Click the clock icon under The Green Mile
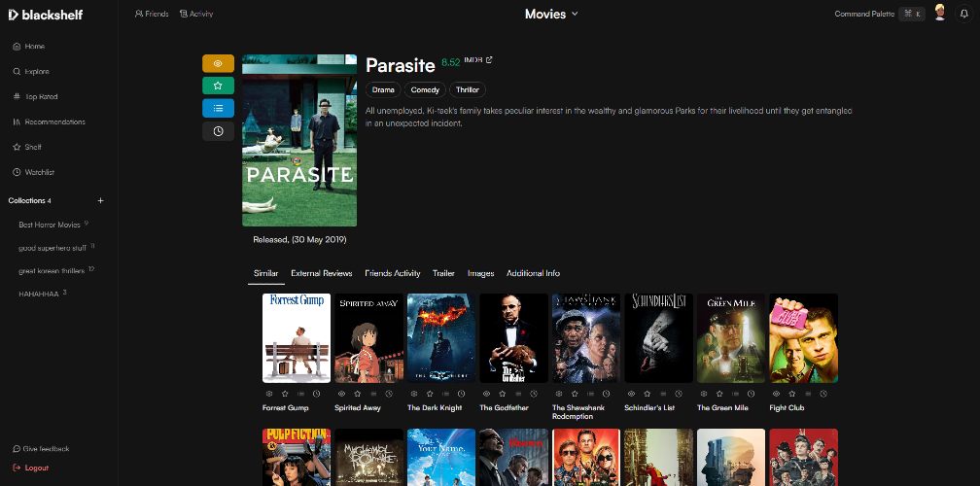 tap(752, 394)
